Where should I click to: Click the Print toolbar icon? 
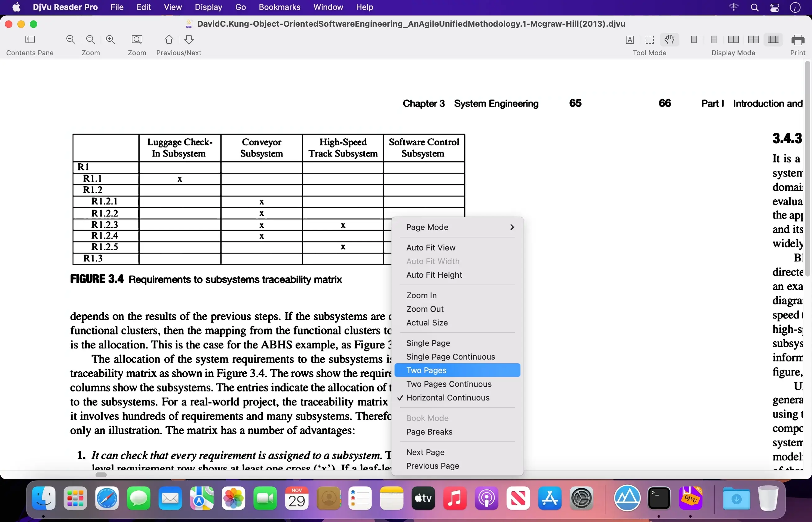(797, 40)
